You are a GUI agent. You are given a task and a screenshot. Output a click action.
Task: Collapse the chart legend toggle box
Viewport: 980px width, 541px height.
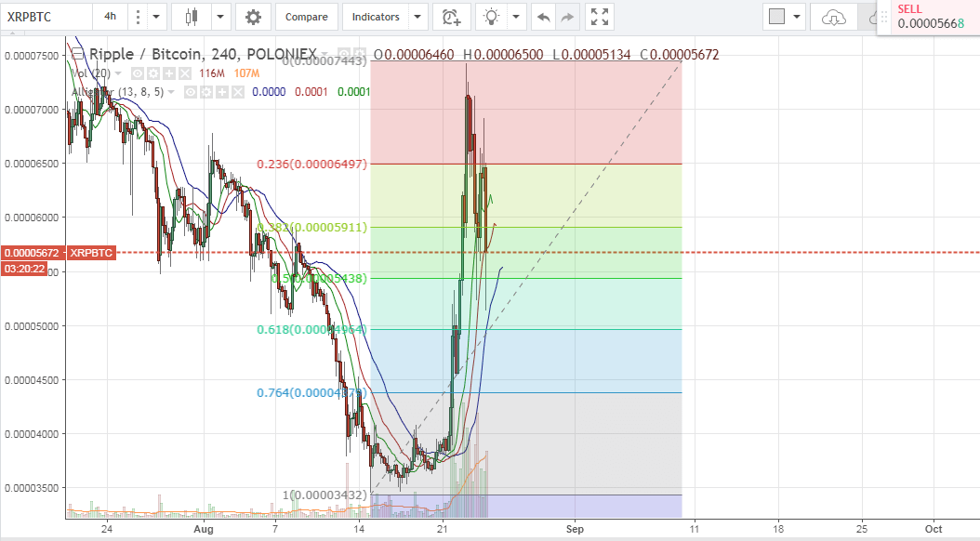coord(77,54)
